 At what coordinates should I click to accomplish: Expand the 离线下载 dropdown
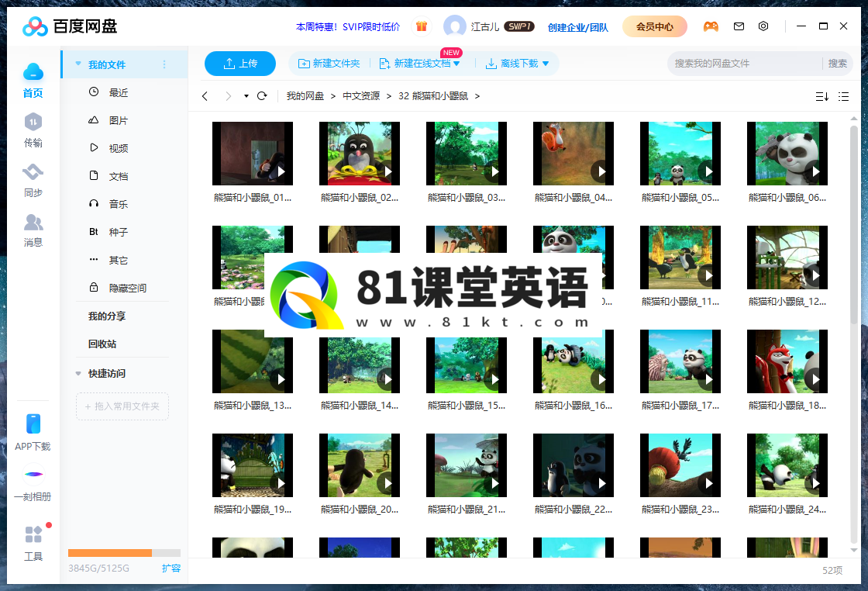coord(546,64)
